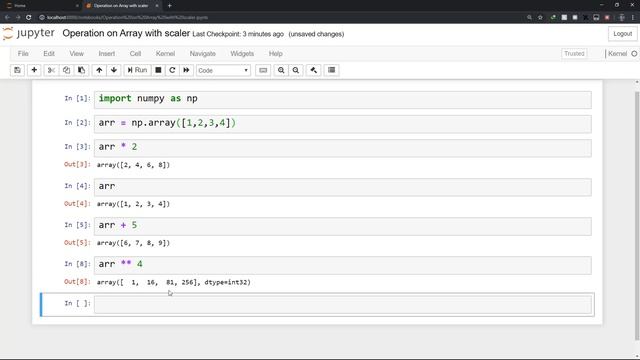The width and height of the screenshot is (640, 360).
Task: Open the Cell menu
Action: (135, 53)
